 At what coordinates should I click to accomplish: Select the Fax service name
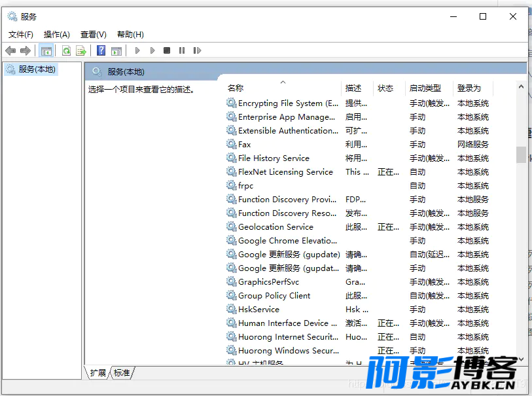coord(244,145)
